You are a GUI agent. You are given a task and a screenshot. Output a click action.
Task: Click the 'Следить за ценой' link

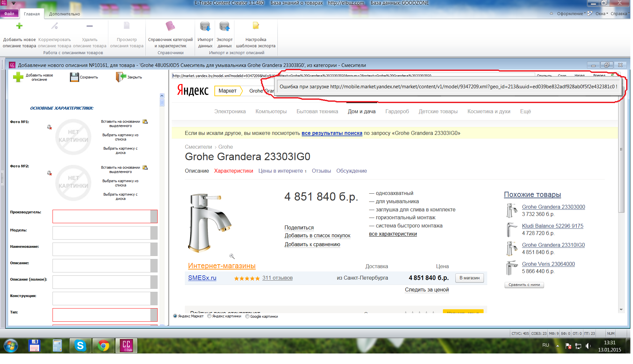tap(427, 289)
